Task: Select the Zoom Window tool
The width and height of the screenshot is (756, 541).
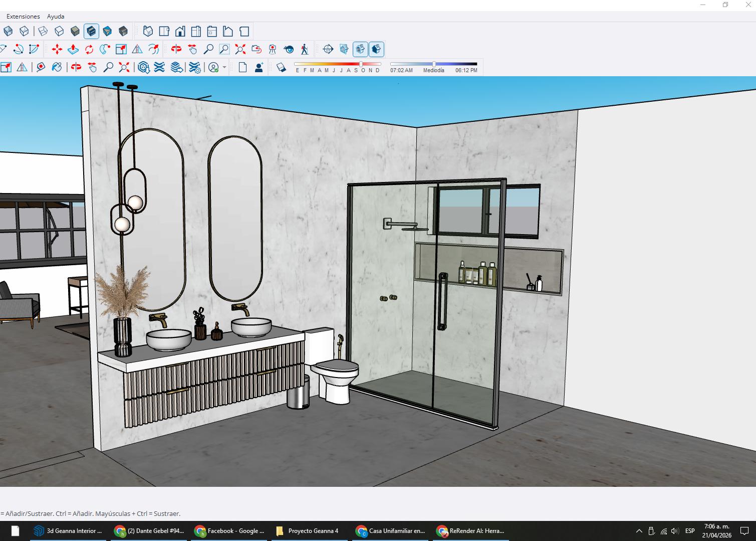Action: click(x=224, y=49)
